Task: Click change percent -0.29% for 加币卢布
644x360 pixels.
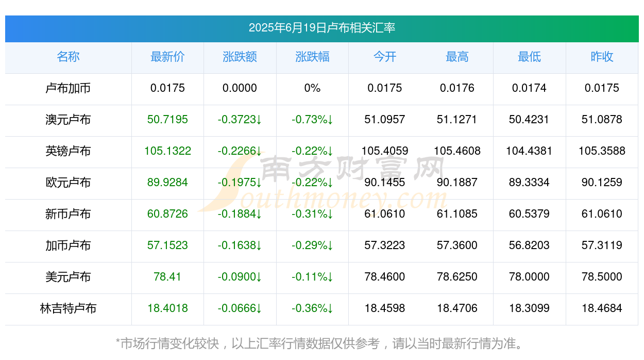Action: click(312, 246)
